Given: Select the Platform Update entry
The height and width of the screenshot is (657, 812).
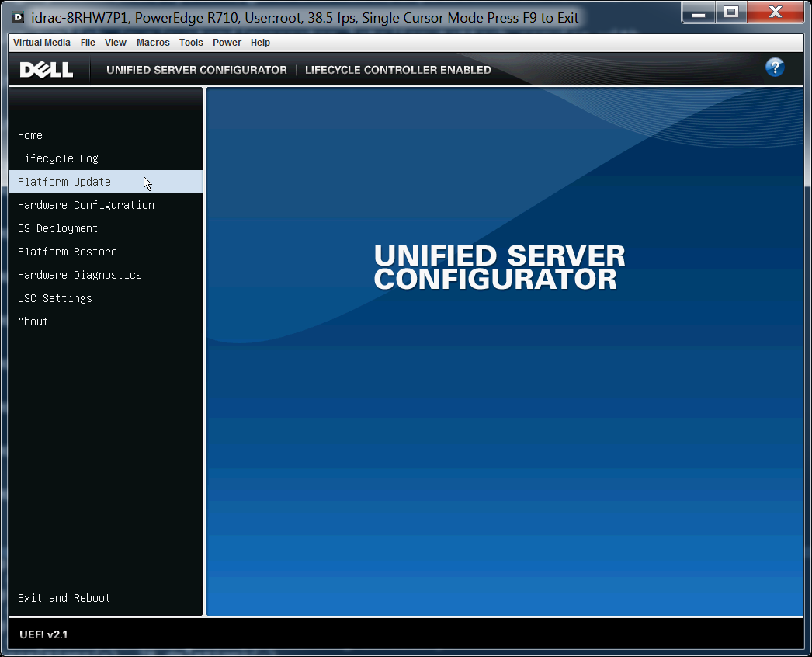Looking at the screenshot, I should (x=63, y=182).
